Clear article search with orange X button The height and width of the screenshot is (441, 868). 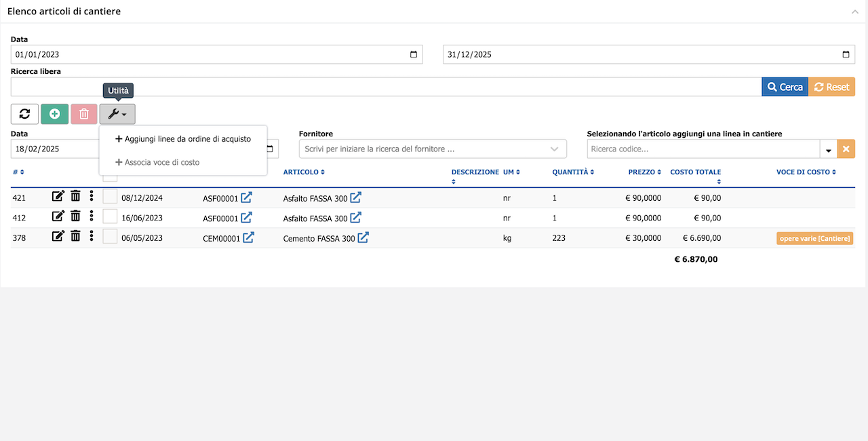pos(846,149)
